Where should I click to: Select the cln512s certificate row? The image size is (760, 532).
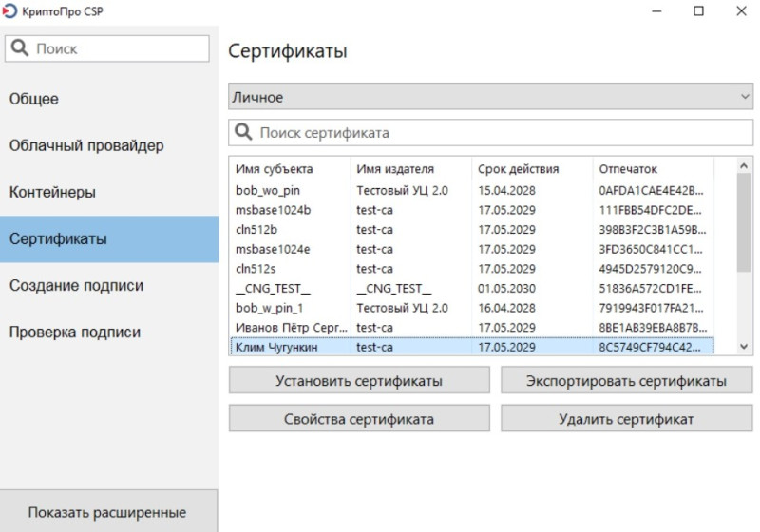pos(472,269)
